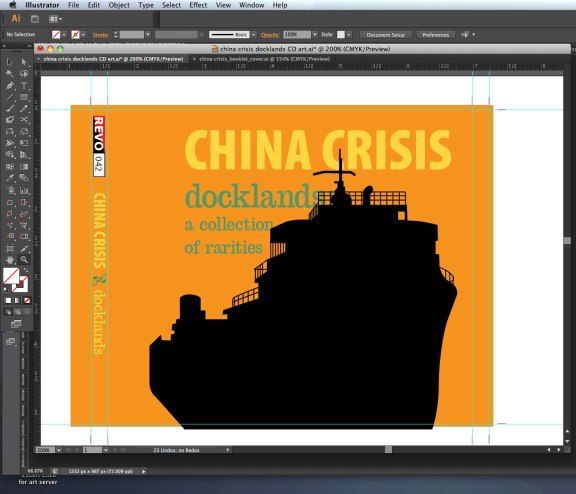Open the Basic brush definition dropdown
576x494 pixels.
pos(253,35)
